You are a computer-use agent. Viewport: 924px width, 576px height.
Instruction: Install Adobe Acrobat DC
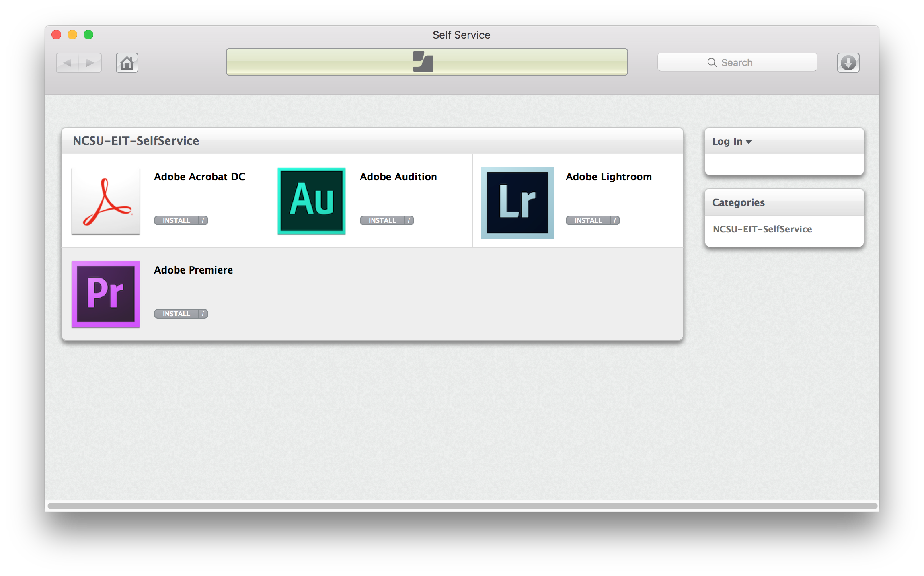(177, 220)
